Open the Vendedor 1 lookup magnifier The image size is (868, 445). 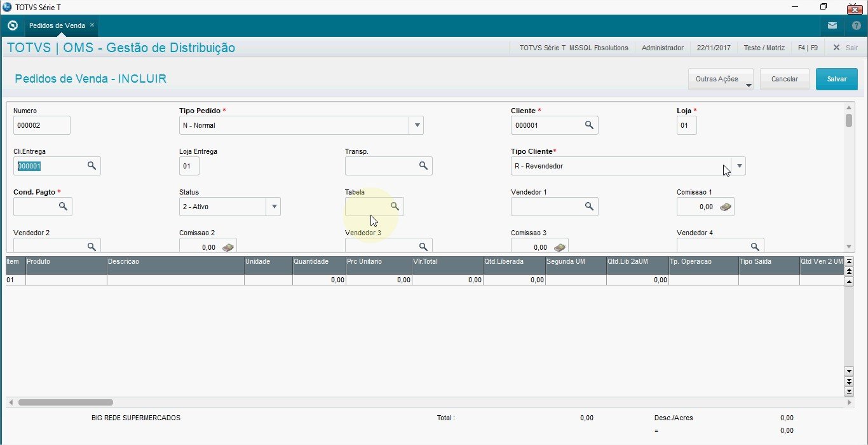click(x=589, y=207)
